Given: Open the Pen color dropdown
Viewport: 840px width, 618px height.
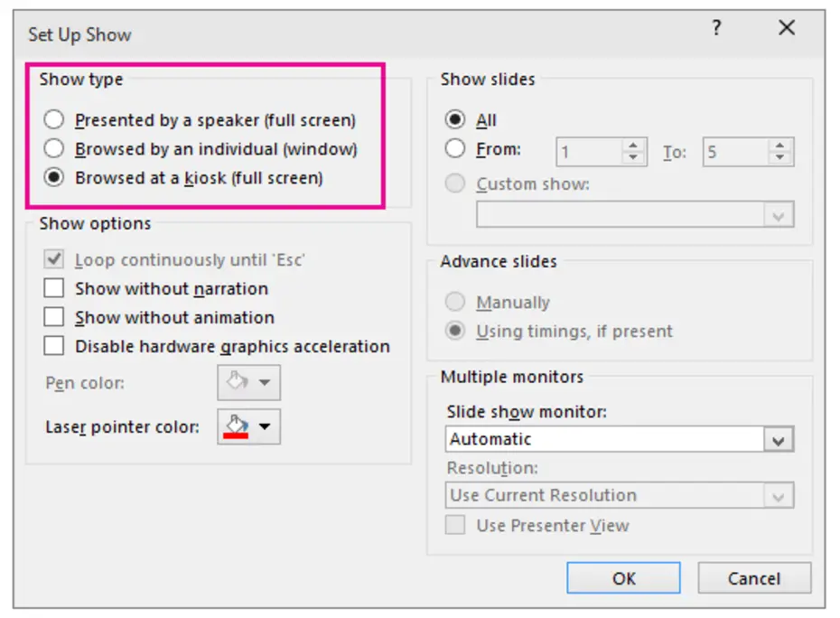Looking at the screenshot, I should (x=248, y=382).
